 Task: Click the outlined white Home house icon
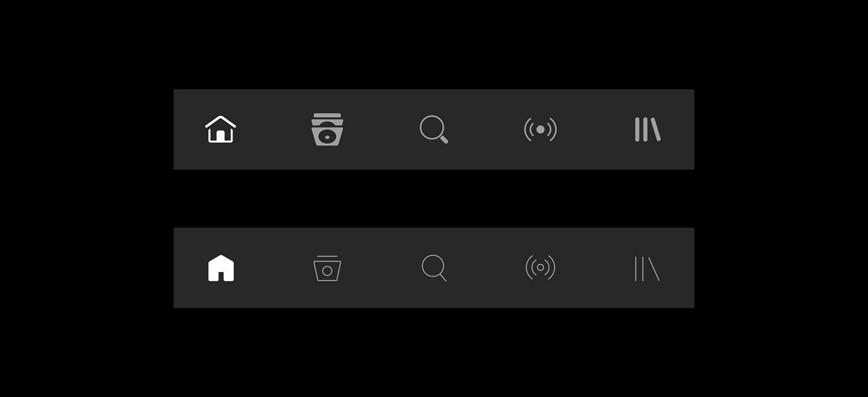[x=221, y=129]
